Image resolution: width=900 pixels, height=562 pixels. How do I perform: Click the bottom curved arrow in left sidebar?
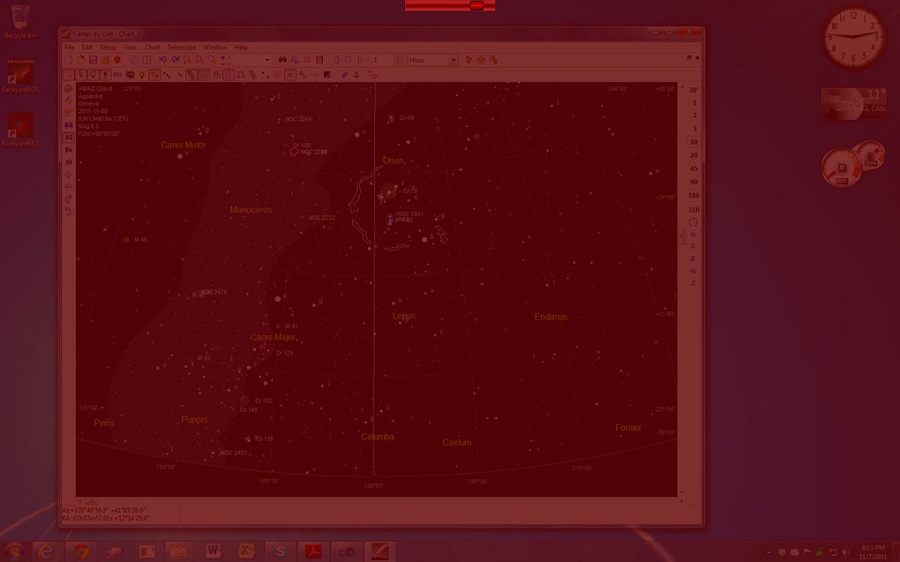point(68,211)
